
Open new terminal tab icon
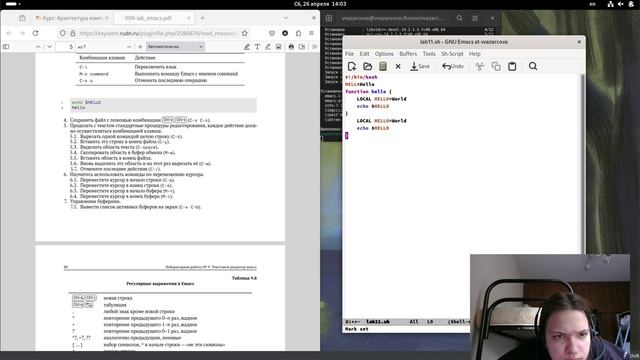(329, 18)
